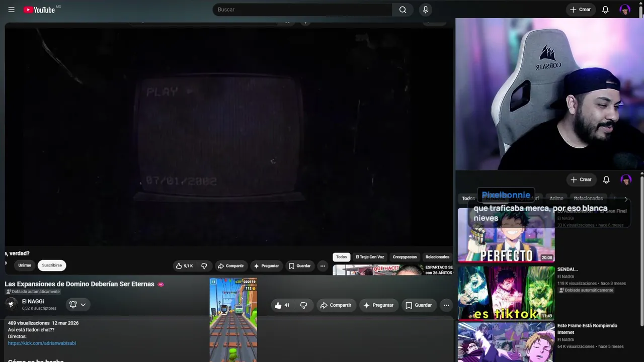Click Preguntar in the 41 likes row
The height and width of the screenshot is (362, 644).
(x=378, y=305)
